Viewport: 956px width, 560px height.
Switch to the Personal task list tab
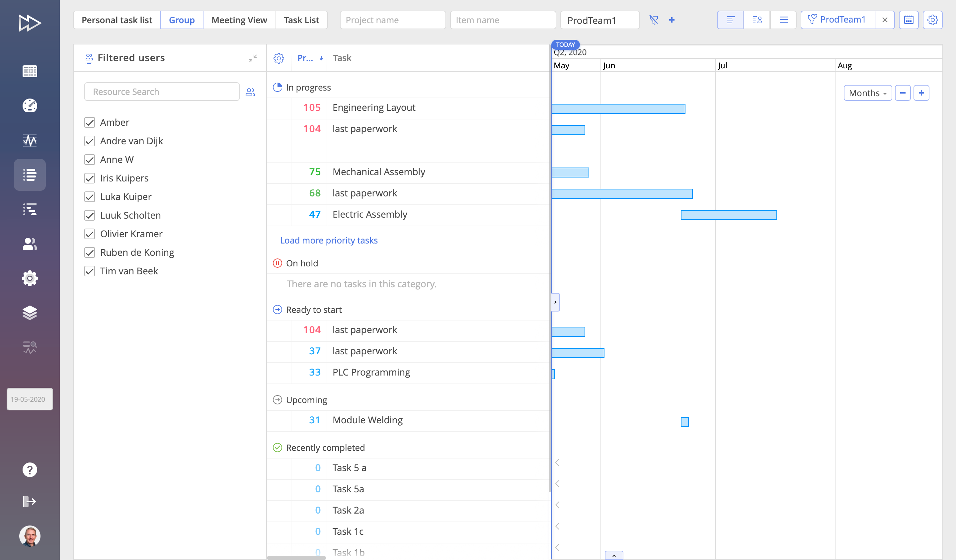[117, 20]
